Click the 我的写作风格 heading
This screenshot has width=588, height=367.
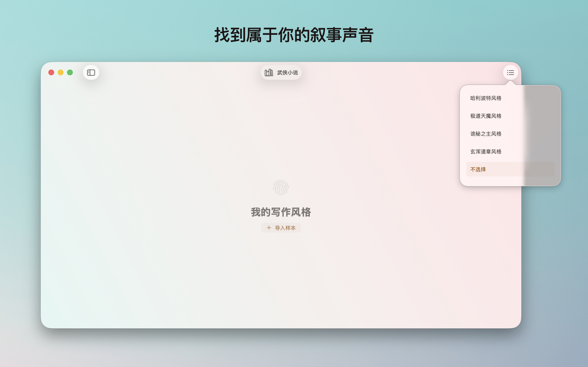click(281, 212)
